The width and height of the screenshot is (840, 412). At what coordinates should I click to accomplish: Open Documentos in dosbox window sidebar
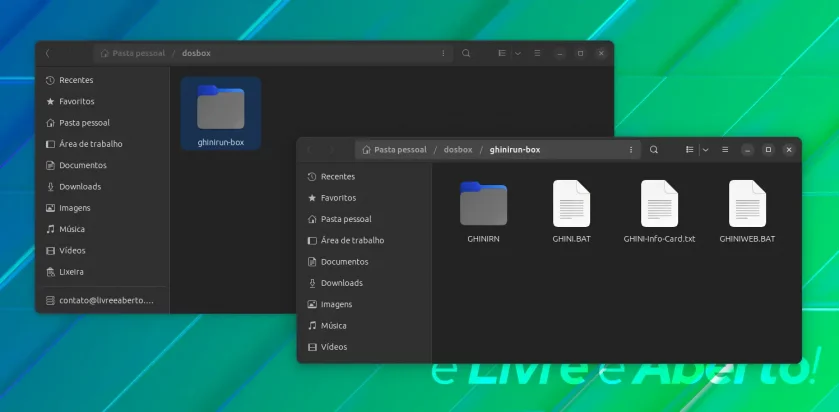[102, 166]
